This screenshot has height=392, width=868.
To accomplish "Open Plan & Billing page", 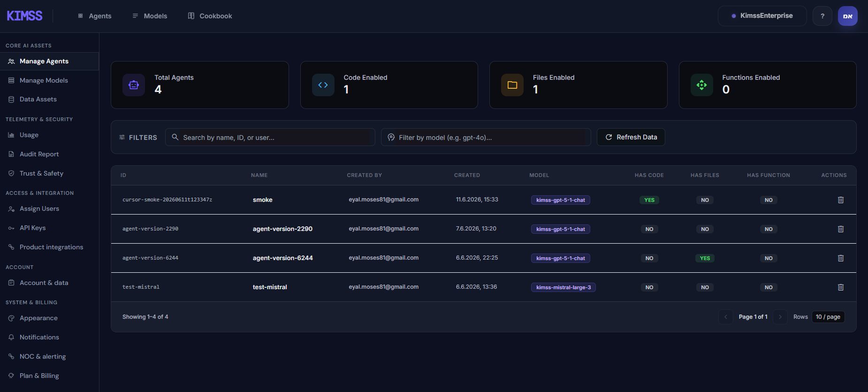I will [49, 376].
